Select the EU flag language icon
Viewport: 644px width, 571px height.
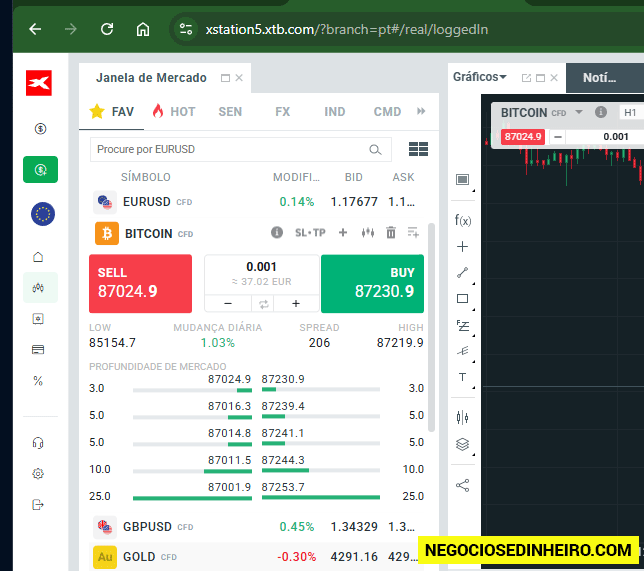click(x=43, y=214)
